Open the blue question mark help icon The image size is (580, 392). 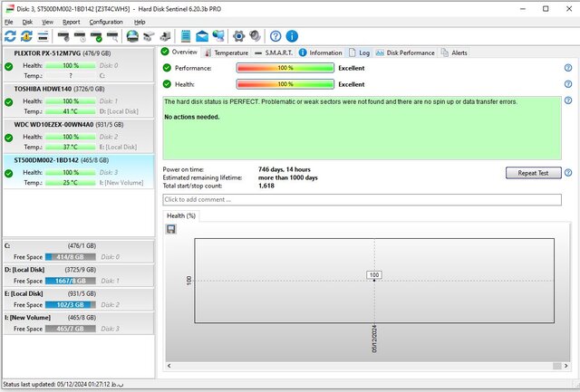click(274, 36)
